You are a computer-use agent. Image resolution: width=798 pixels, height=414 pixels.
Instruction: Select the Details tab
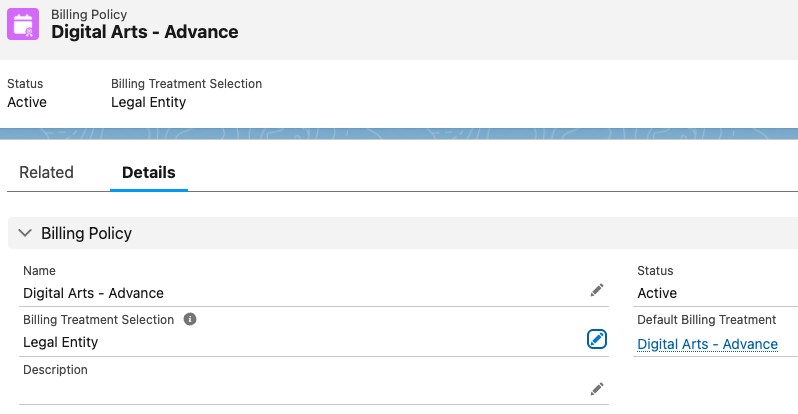(x=148, y=172)
